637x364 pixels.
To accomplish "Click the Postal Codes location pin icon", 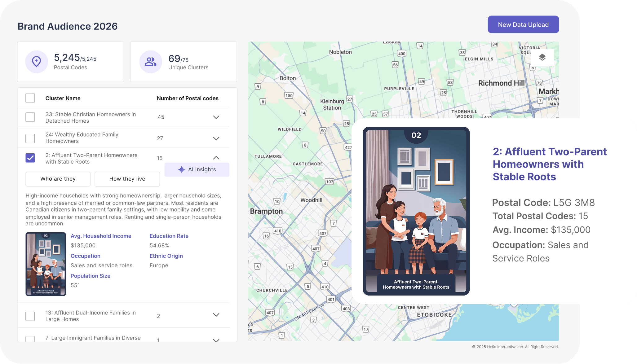I will click(x=37, y=62).
